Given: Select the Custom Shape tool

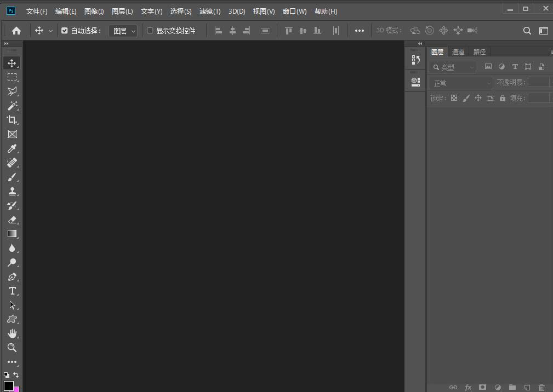Looking at the screenshot, I should [x=12, y=319].
